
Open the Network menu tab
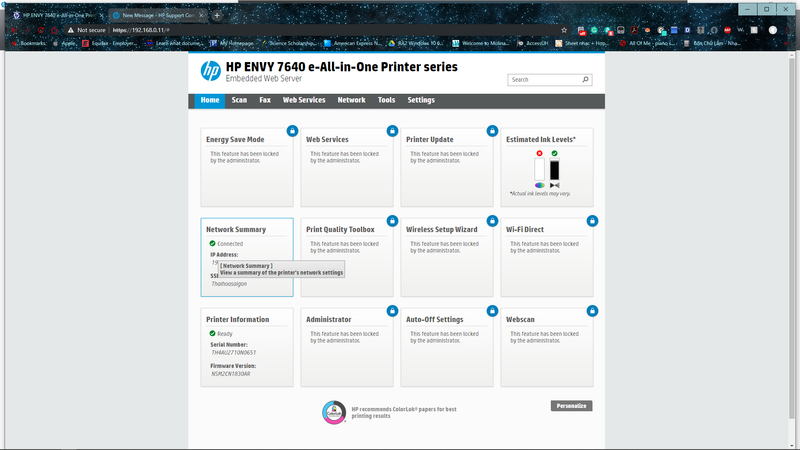tap(351, 100)
